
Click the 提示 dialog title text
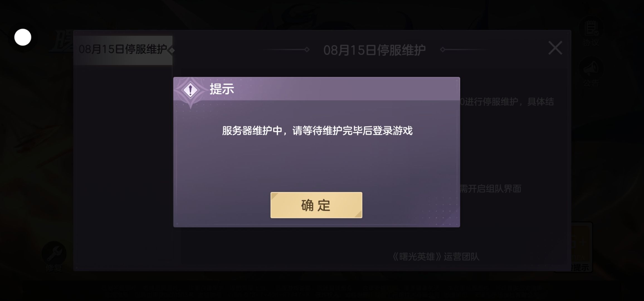point(222,89)
